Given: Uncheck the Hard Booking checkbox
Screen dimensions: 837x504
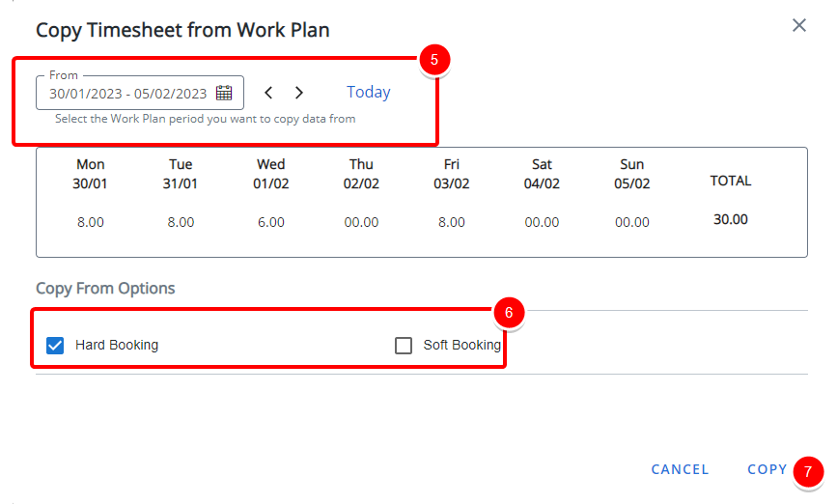Looking at the screenshot, I should point(55,346).
